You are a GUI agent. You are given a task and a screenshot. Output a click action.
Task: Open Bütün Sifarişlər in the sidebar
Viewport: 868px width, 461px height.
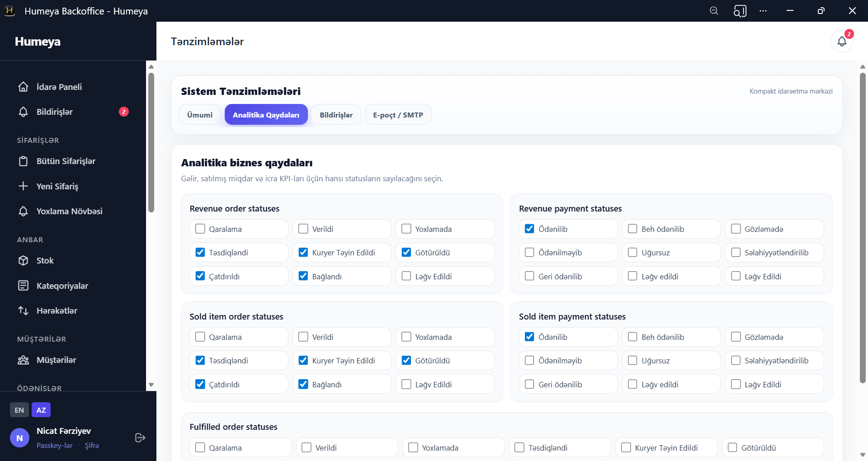66,161
